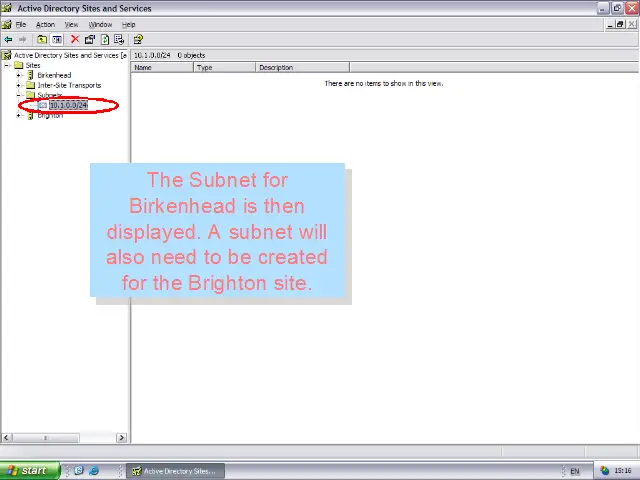Image resolution: width=640 pixels, height=480 pixels.
Task: Open Properties from the toolbar icon
Action: click(x=89, y=40)
